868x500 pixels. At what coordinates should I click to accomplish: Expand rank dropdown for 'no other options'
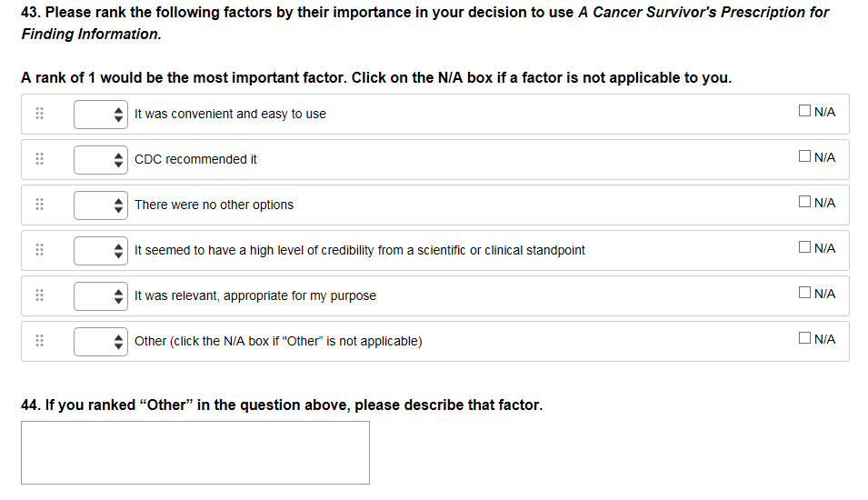(x=100, y=205)
